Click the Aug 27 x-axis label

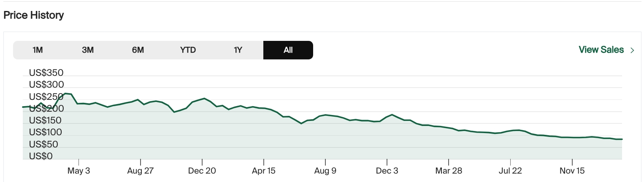coord(140,171)
